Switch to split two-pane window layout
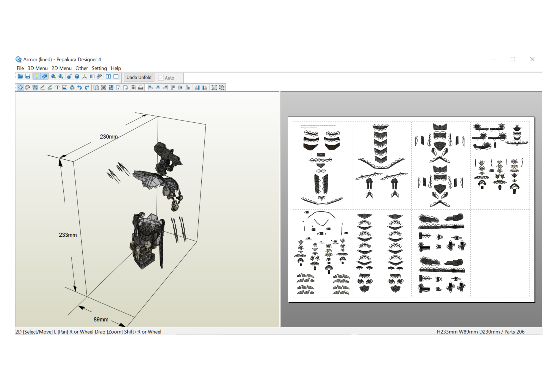 [108, 77]
